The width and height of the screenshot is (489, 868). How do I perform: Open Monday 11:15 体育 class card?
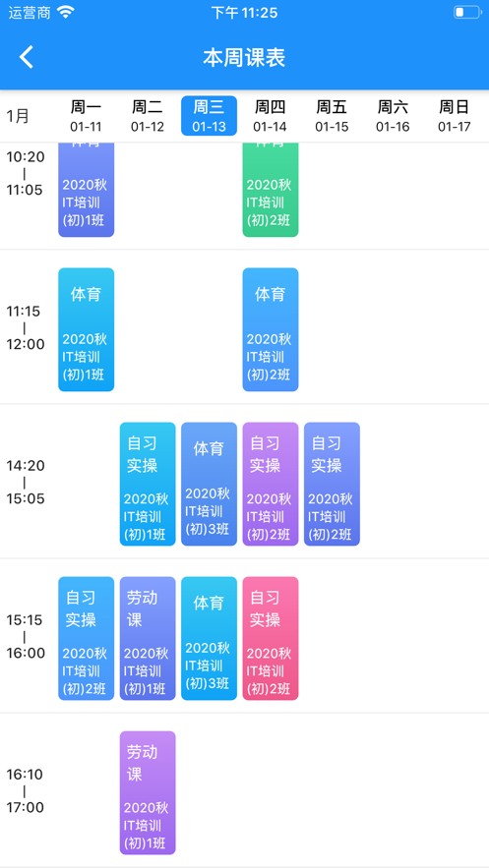pyautogui.click(x=86, y=330)
